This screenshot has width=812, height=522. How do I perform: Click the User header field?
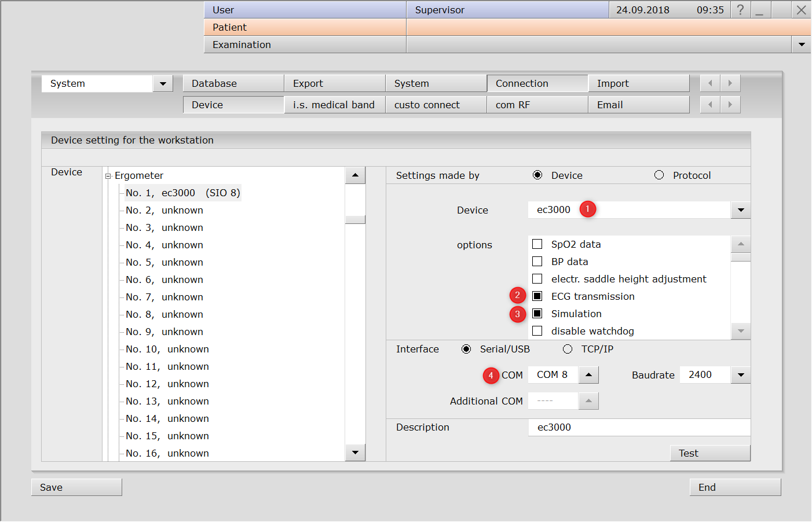point(305,10)
